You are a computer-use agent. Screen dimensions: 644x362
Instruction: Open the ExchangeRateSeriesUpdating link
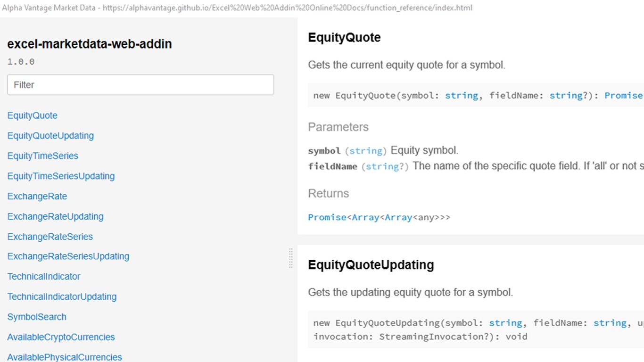[x=68, y=256]
